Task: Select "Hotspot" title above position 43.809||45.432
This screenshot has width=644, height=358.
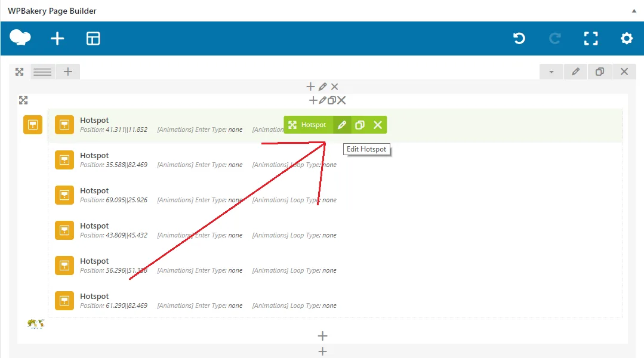Action: tap(94, 226)
